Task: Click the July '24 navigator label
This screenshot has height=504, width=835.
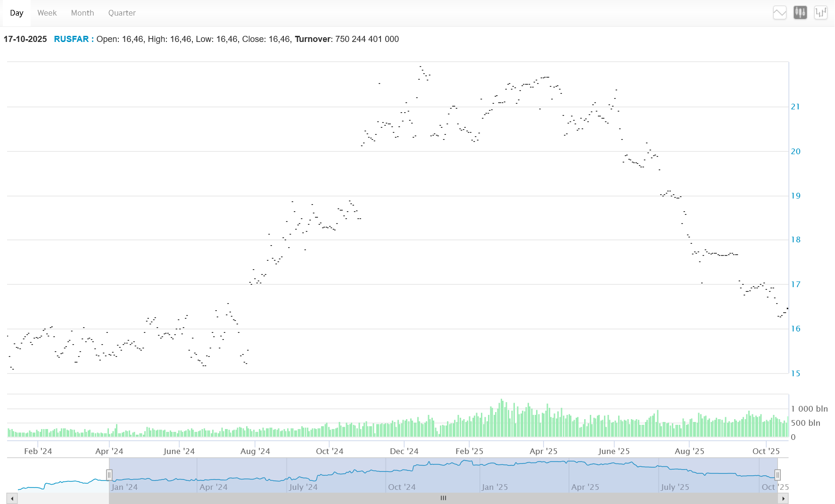Action: point(303,487)
